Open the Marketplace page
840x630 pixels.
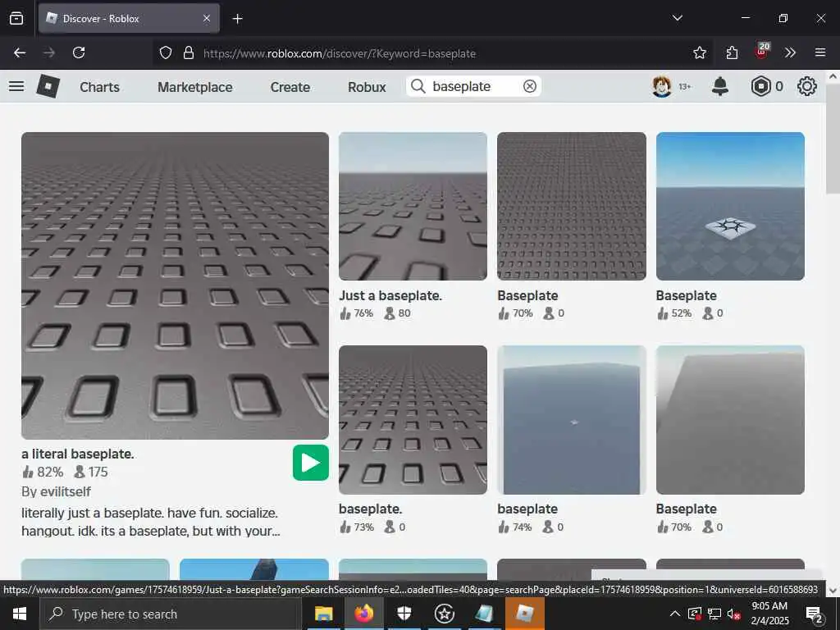[195, 87]
